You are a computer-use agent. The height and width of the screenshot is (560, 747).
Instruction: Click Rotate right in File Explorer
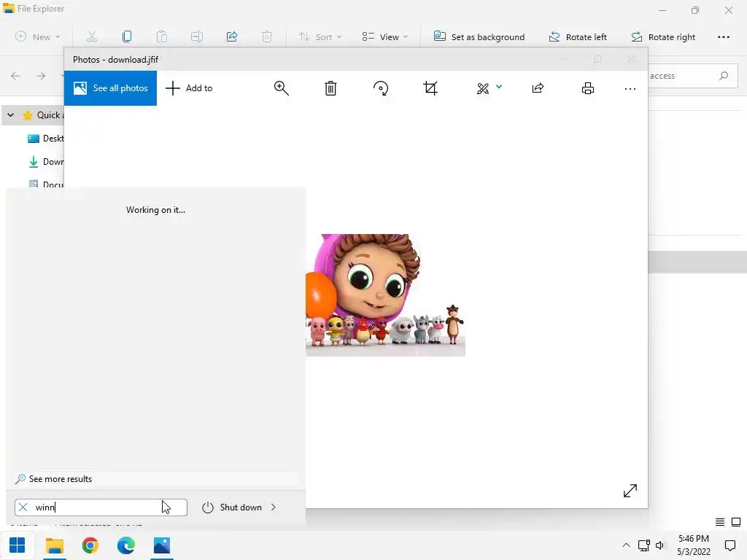(663, 36)
